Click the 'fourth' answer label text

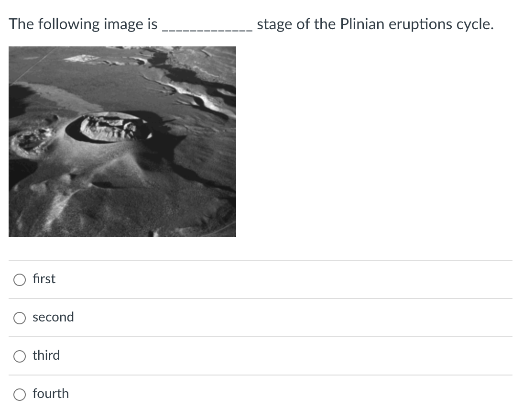click(x=50, y=394)
